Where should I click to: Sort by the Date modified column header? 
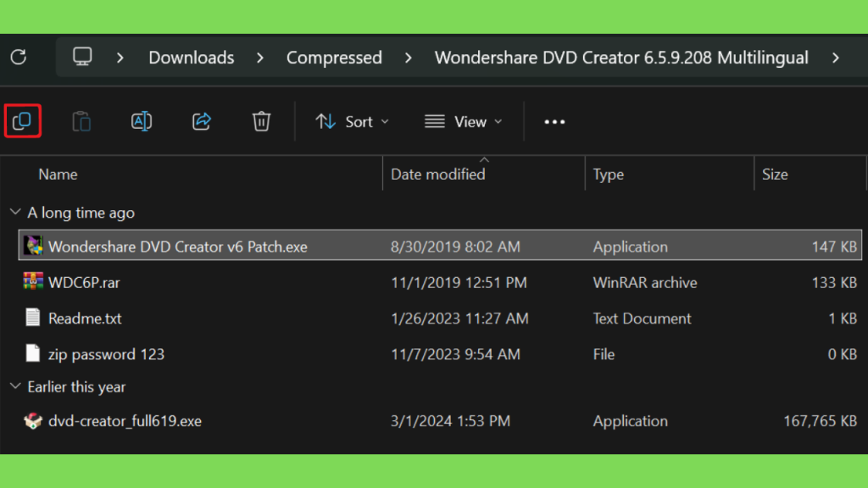pyautogui.click(x=438, y=175)
